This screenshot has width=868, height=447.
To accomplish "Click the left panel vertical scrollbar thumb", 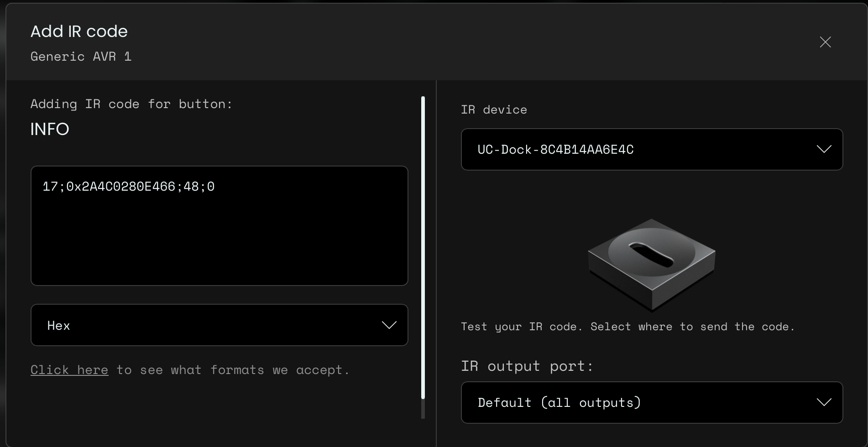I will click(423, 246).
